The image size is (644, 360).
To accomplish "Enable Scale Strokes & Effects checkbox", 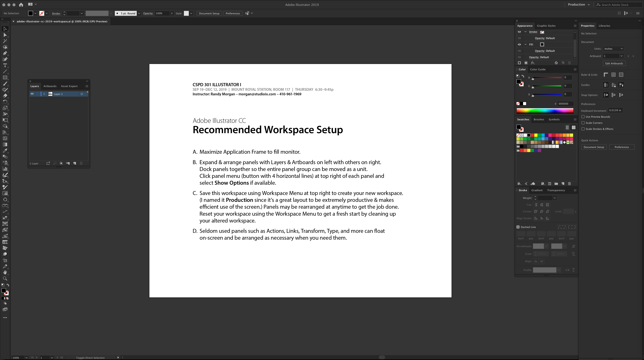I will pos(583,129).
